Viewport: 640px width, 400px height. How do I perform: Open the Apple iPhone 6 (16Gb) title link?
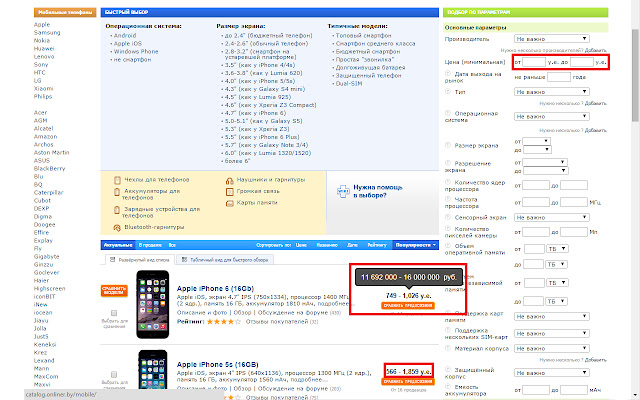click(215, 289)
